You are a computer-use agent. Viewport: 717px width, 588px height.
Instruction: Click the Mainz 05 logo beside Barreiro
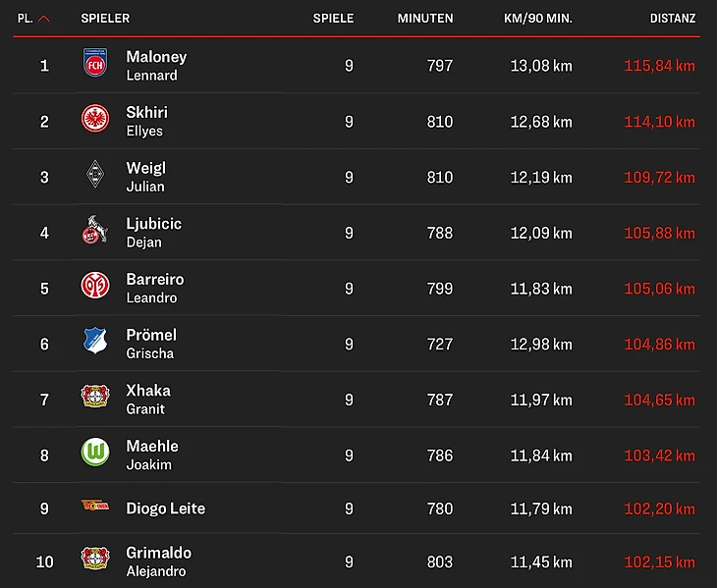point(95,288)
